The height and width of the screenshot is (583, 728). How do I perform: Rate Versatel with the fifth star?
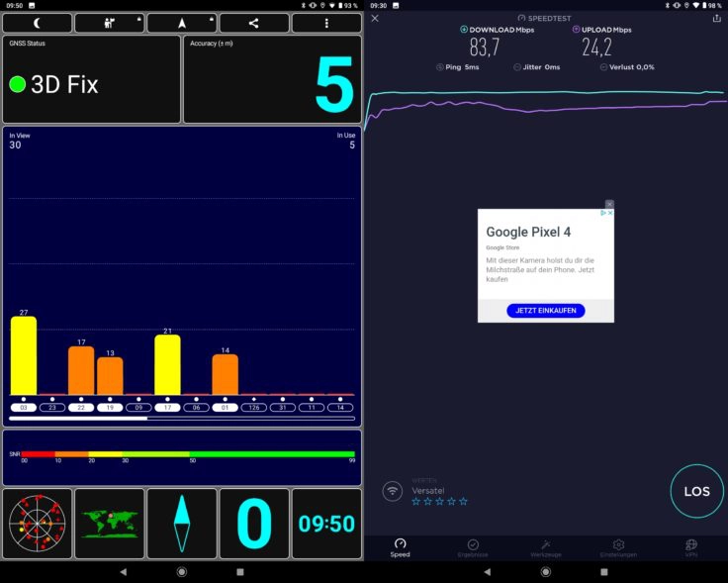click(x=463, y=501)
